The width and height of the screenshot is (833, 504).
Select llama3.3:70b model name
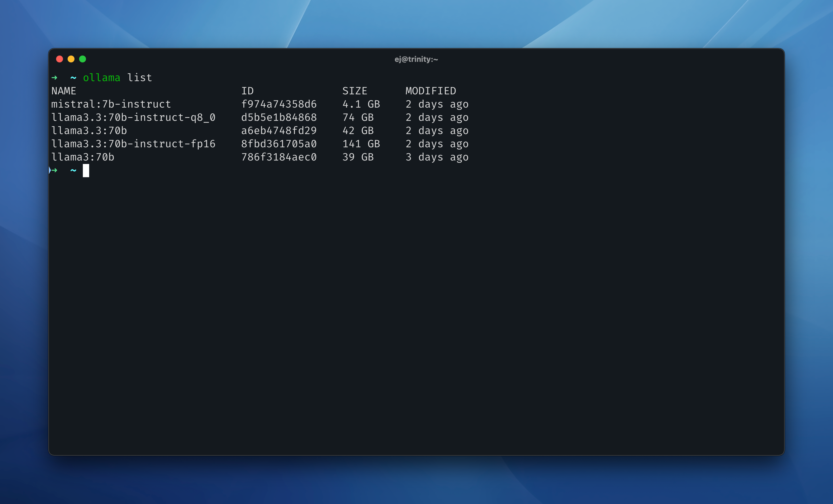coord(89,131)
